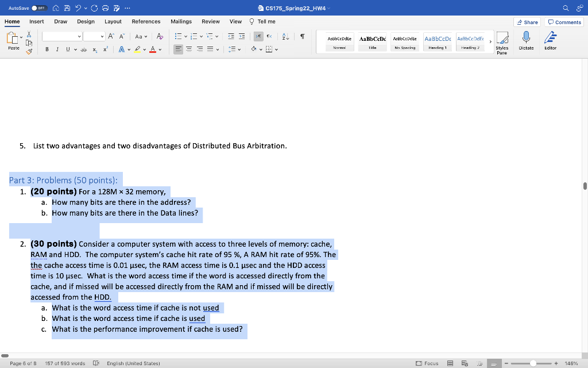Click the Page 6 of 8 indicator
The height and width of the screenshot is (368, 588).
[23, 363]
